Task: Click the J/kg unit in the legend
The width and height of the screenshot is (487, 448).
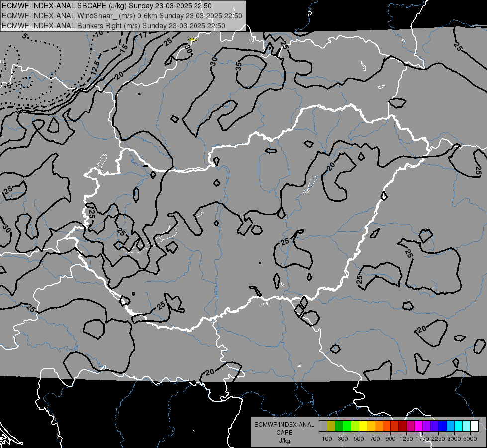Action: (284, 441)
